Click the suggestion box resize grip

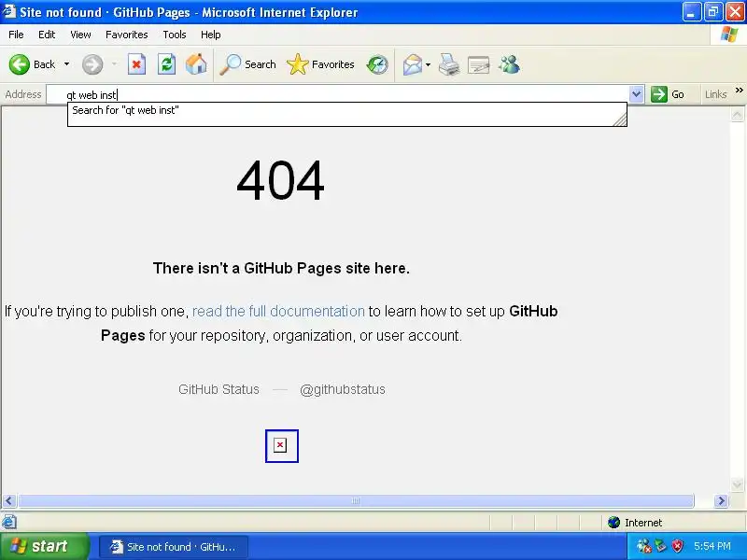[620, 119]
